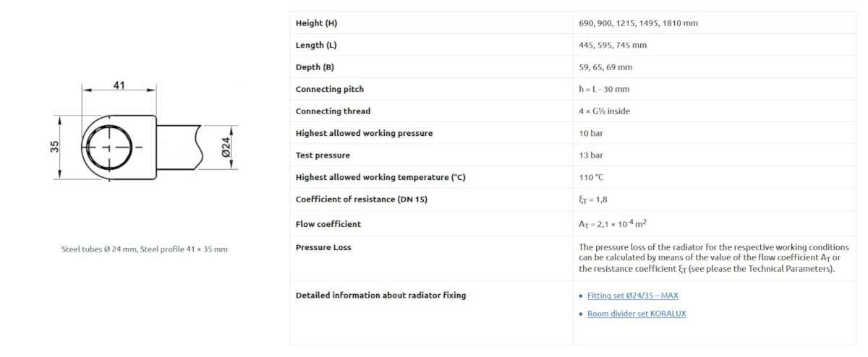Select the Height (H) row label

pyautogui.click(x=316, y=23)
